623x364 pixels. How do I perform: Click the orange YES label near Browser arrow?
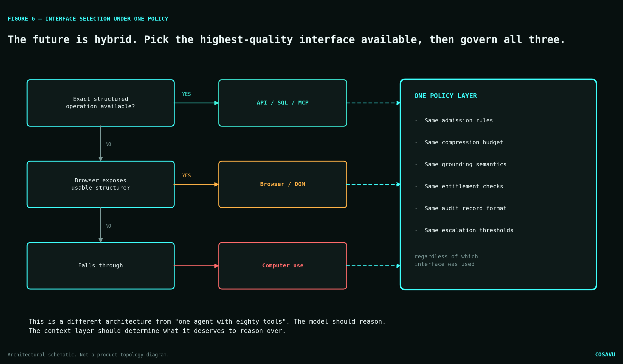(186, 176)
